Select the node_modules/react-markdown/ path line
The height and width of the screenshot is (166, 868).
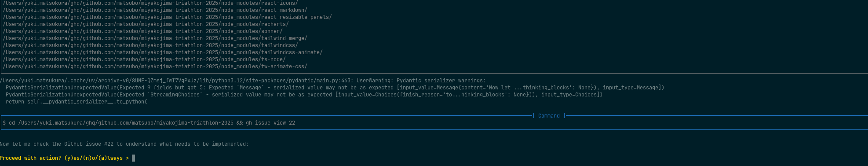pos(155,10)
